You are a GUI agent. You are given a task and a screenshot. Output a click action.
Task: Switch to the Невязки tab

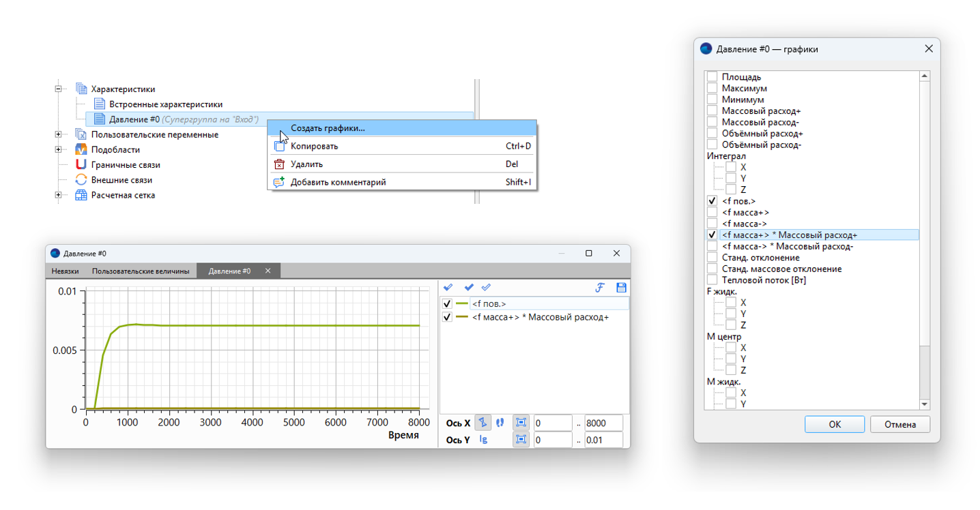(66, 271)
